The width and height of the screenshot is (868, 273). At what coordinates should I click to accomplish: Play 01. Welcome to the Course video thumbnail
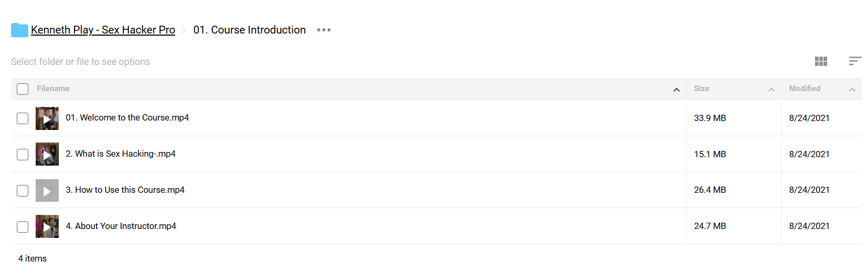point(47,118)
